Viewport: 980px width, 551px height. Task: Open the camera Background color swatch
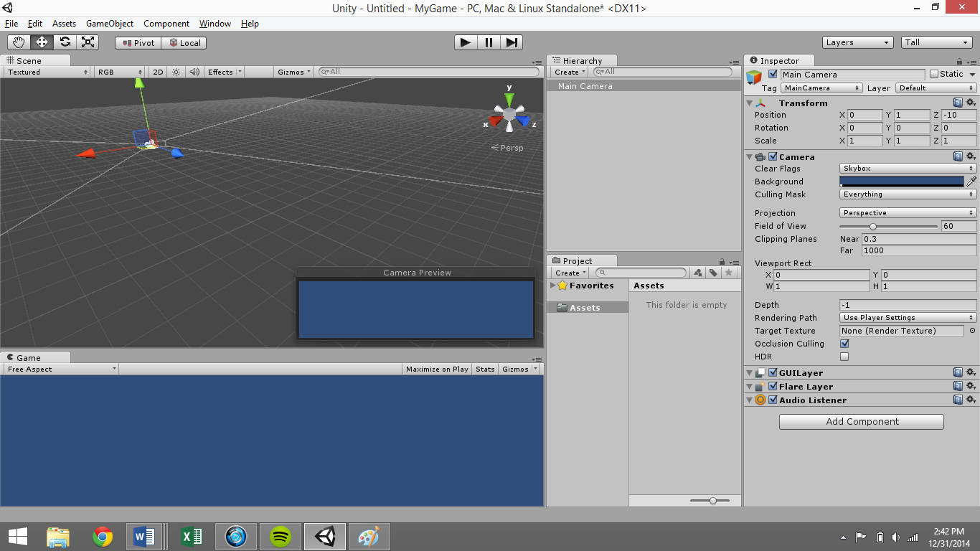point(903,182)
